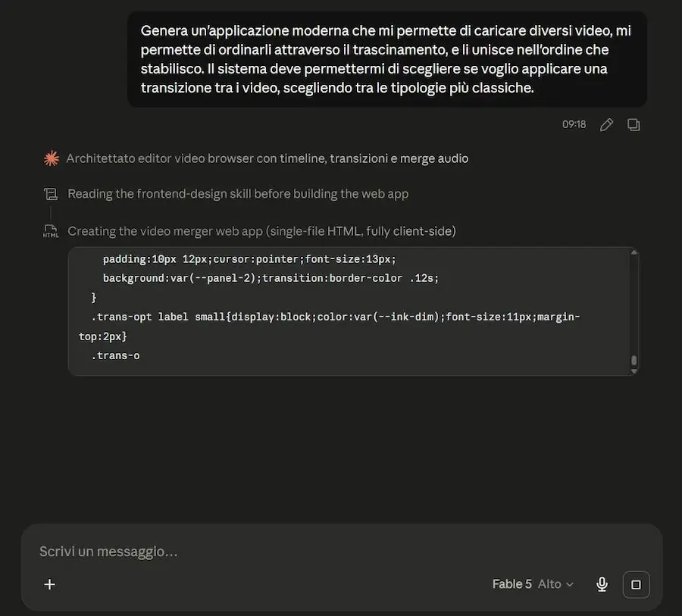Expand the Alto effort chevron
The image size is (682, 616).
pyautogui.click(x=570, y=584)
